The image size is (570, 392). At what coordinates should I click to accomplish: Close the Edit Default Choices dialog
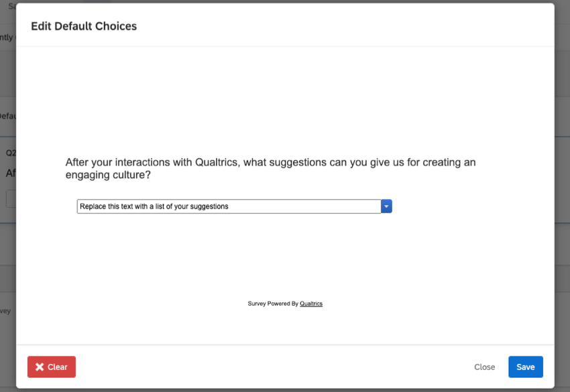[484, 367]
